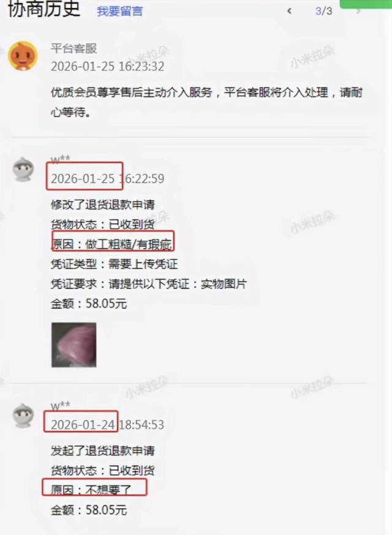Click the reason 不想要了 line
Screen dimensions: 392x535
pos(91,490)
